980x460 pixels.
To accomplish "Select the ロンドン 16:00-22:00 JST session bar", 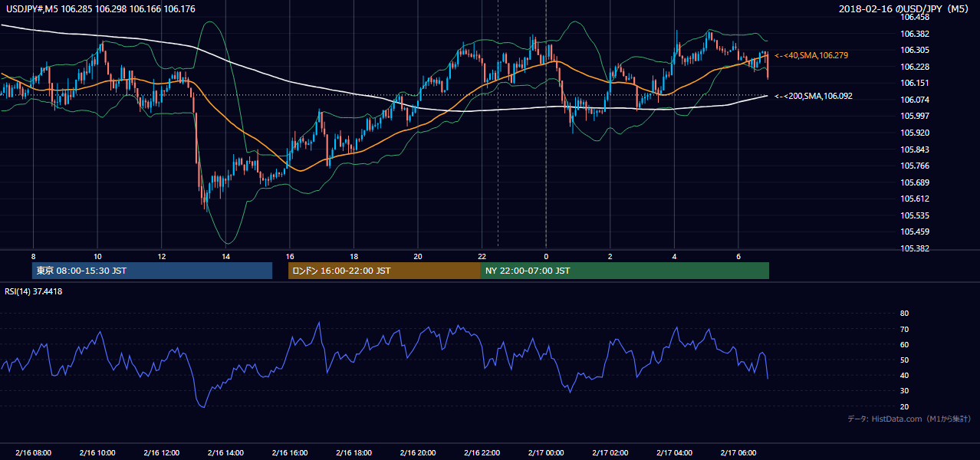I will pyautogui.click(x=384, y=271).
